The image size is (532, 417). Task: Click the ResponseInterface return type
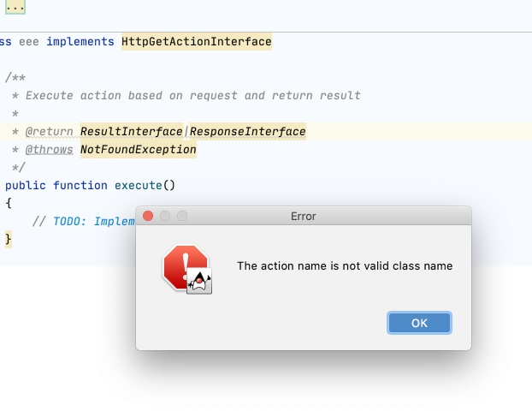pos(248,131)
